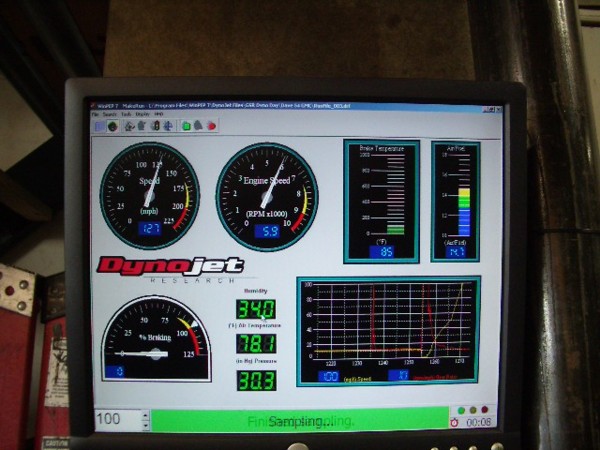Click the numeric field showing 100
600x450 pixels.
click(118, 420)
